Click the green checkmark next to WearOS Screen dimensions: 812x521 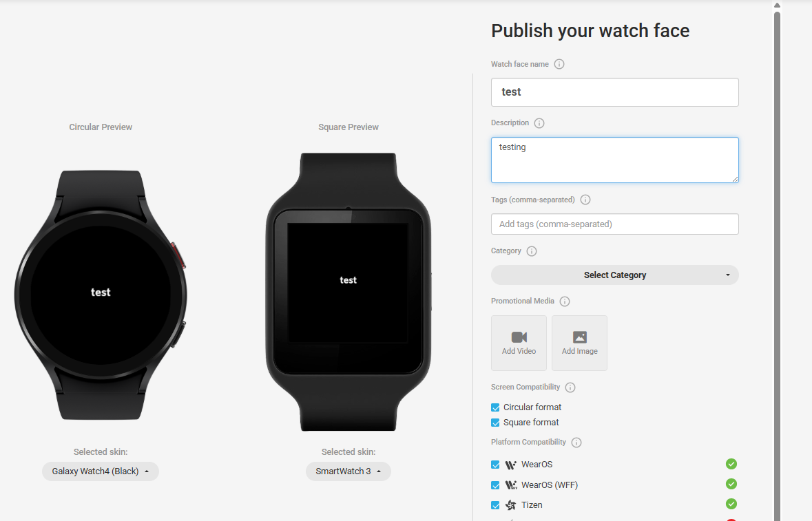click(731, 464)
